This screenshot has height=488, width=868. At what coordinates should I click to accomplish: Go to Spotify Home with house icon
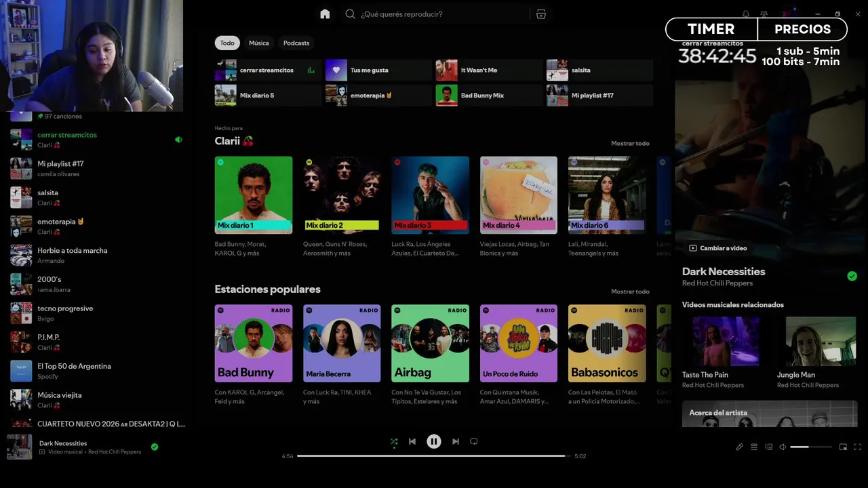325,14
